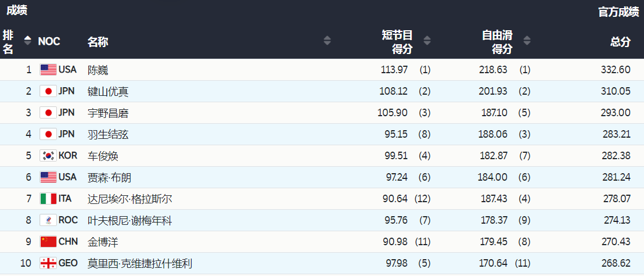The height and width of the screenshot is (276, 644).
Task: Select the 达尼埃尔·格拉斯尔 name entry
Action: pos(129,199)
